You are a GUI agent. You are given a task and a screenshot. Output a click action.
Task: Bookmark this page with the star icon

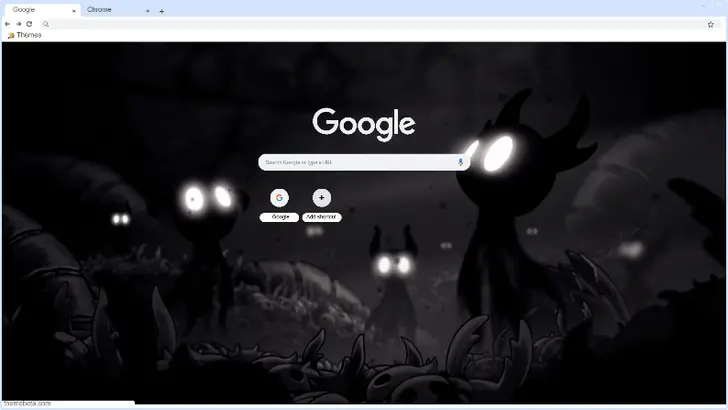710,25
